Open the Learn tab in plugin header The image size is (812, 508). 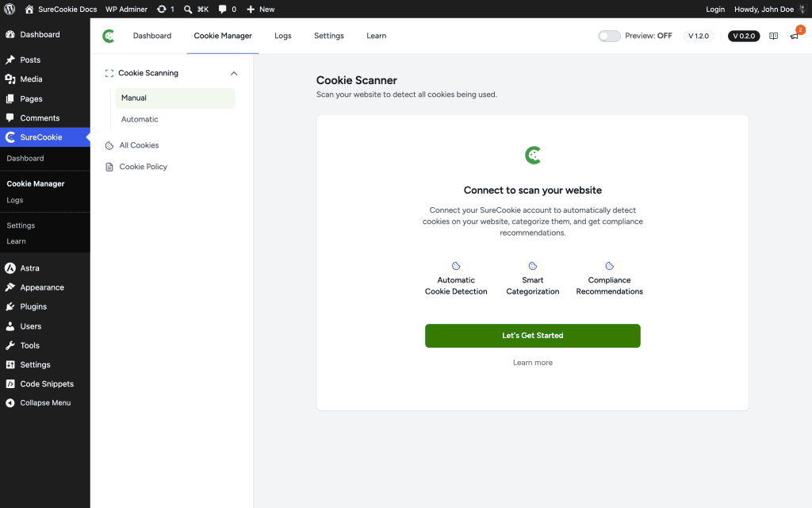pos(376,36)
